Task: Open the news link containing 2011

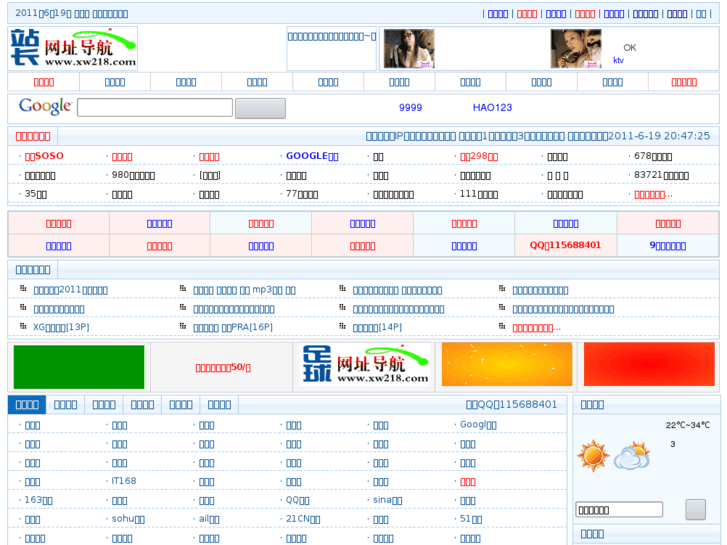Action: pos(70,290)
